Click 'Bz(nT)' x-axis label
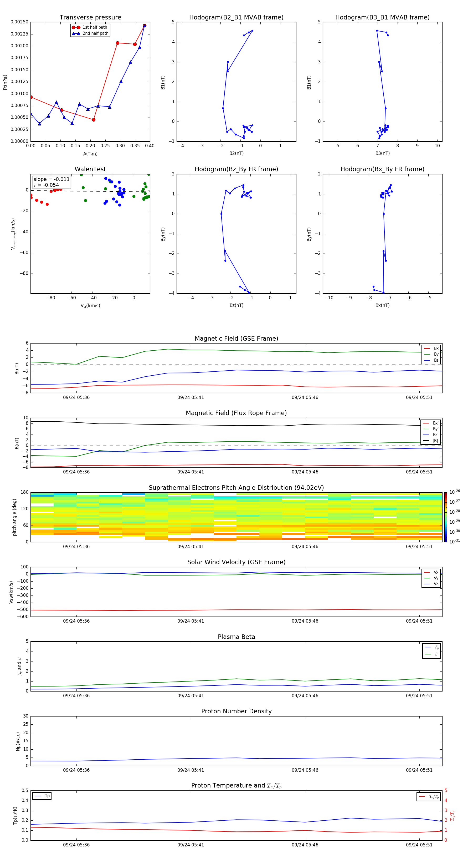The height and width of the screenshot is (868, 473). [x=236, y=305]
